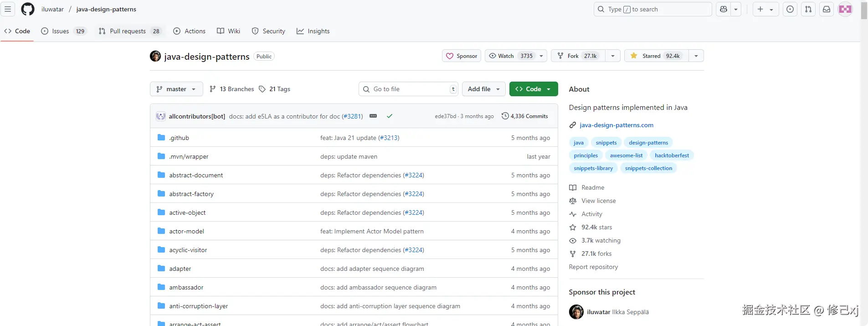Click the hacktoberfest topic tag
868x326 pixels.
coord(672,155)
